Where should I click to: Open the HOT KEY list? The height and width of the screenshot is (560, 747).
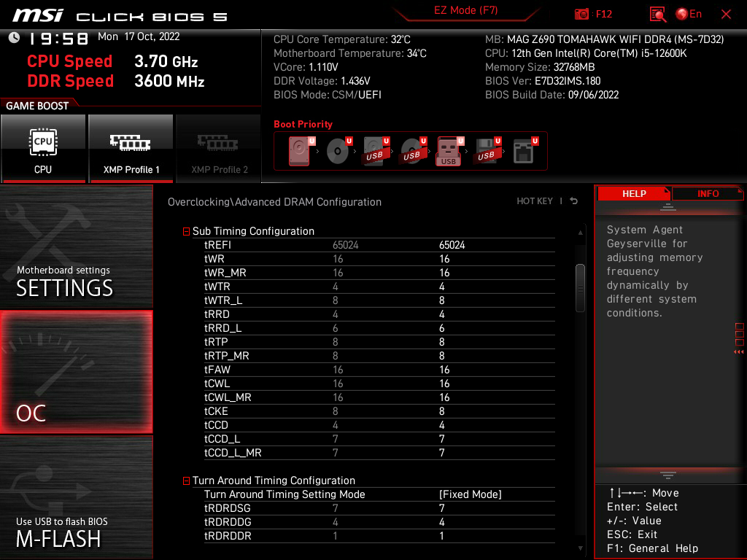pyautogui.click(x=535, y=201)
